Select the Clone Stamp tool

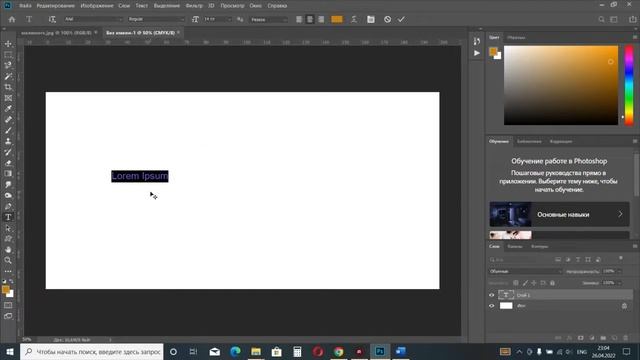tap(8, 141)
